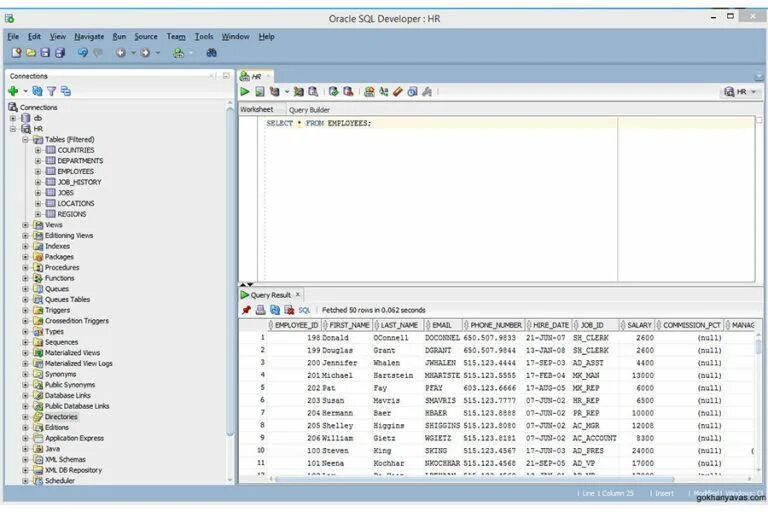768x512 pixels.
Task: Click the Save All icon
Action: tap(60, 52)
